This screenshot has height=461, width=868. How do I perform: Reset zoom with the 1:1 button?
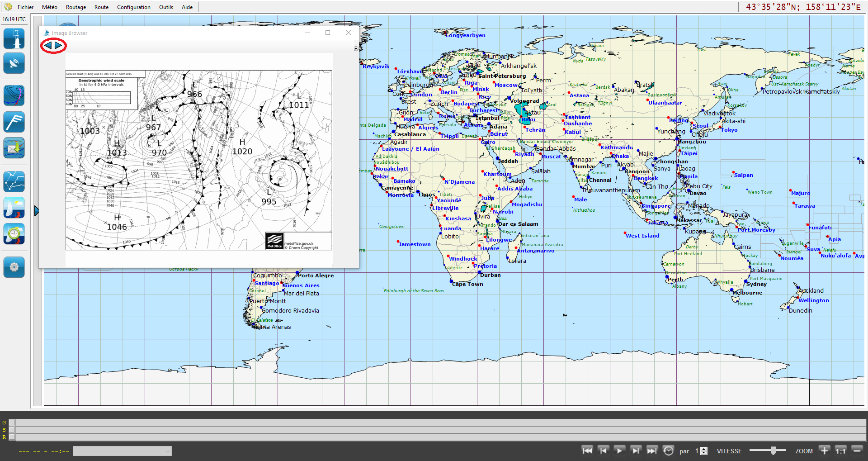[x=840, y=451]
